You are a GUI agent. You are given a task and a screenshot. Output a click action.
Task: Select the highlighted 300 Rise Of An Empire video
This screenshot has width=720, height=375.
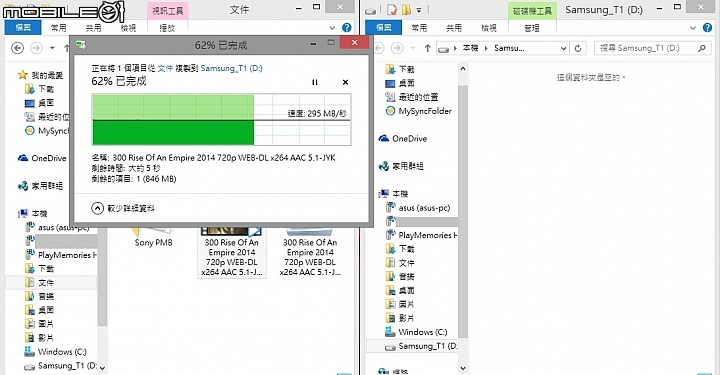pos(231,252)
